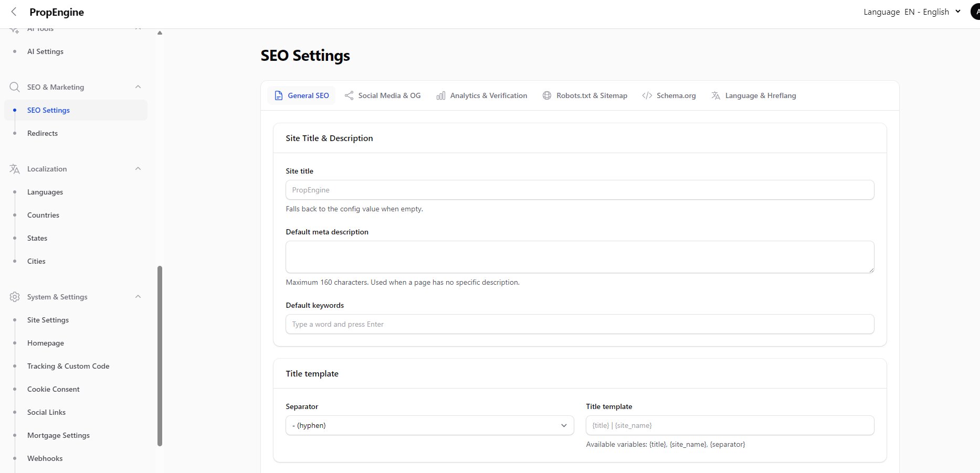
Task: Click the Schema.org code brackets icon
Action: coord(647,95)
